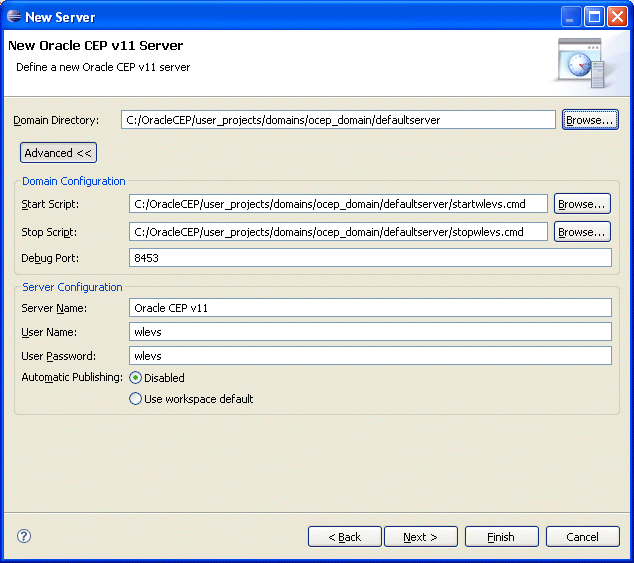Close the New Server window
The height and width of the screenshot is (563, 634).
pyautogui.click(x=617, y=17)
